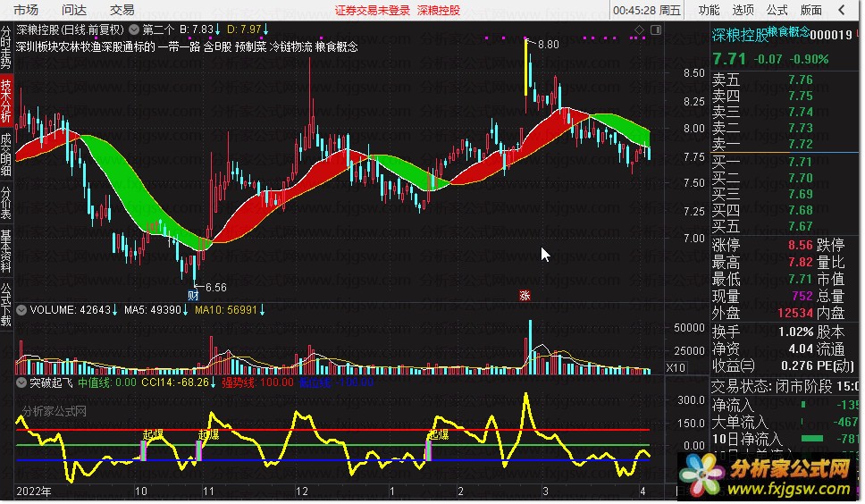
Task: Click the 第二个 indicator name label
Action: 158,29
